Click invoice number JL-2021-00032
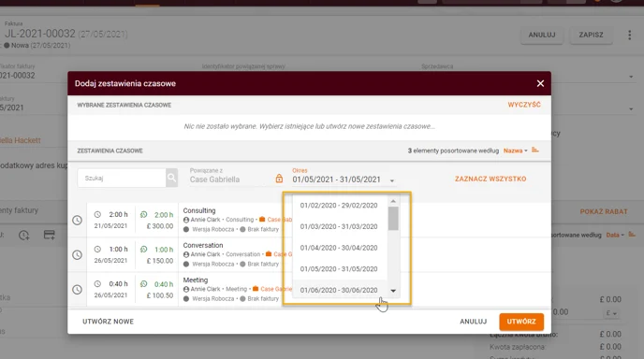644x359 pixels. click(40, 34)
